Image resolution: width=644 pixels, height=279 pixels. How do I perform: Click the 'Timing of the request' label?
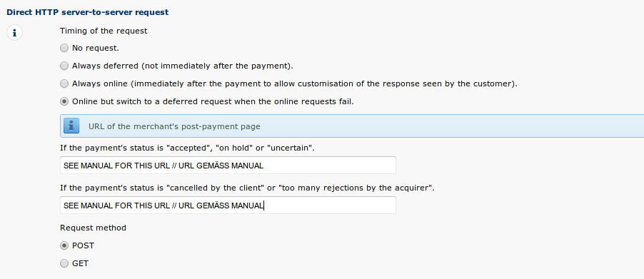(104, 31)
